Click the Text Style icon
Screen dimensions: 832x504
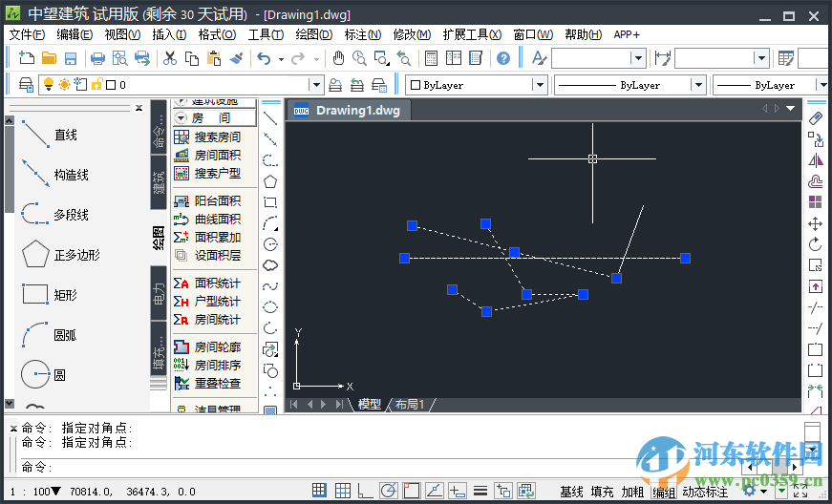(x=539, y=58)
